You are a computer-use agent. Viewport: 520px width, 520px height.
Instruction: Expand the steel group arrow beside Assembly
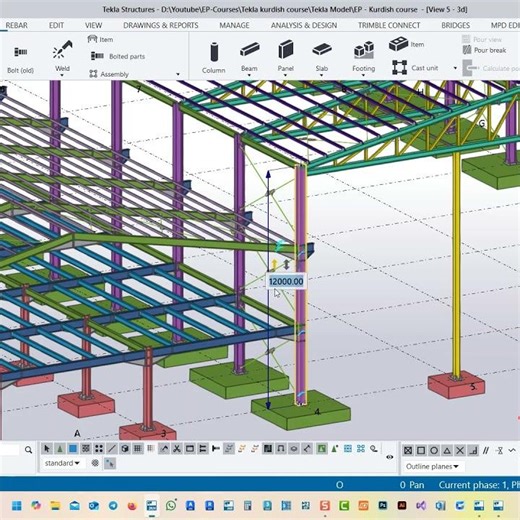point(178,74)
